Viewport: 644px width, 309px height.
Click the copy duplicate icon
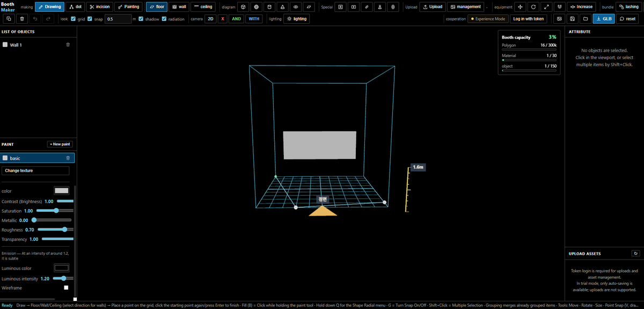tap(9, 19)
